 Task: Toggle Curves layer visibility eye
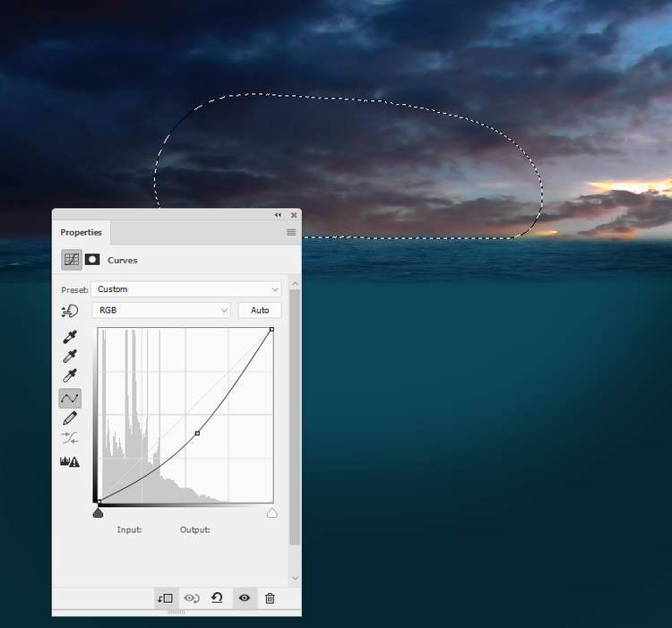pyautogui.click(x=245, y=598)
